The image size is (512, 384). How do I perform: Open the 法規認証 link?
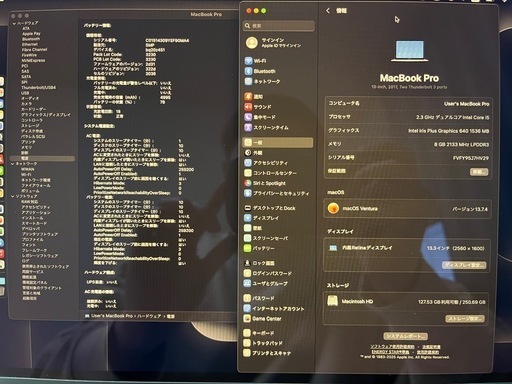[431, 347]
